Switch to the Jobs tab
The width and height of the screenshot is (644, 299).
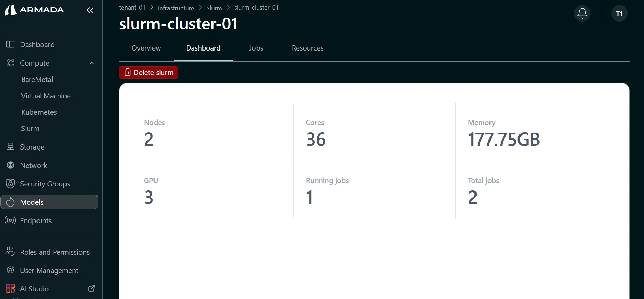[x=256, y=48]
